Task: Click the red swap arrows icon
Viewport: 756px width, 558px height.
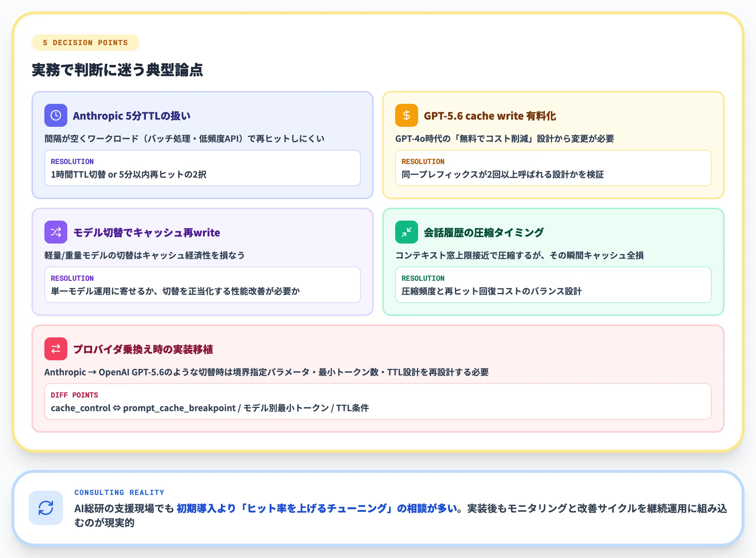Action: tap(56, 349)
